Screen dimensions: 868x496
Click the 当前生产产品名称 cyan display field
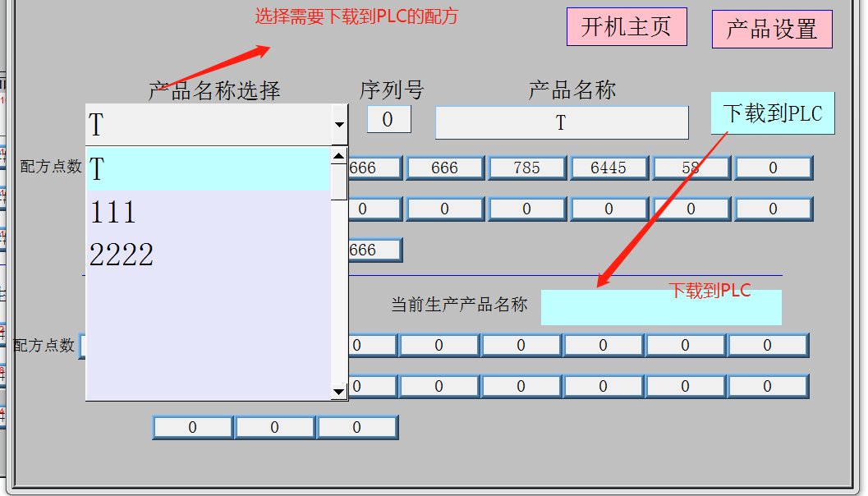(660, 308)
